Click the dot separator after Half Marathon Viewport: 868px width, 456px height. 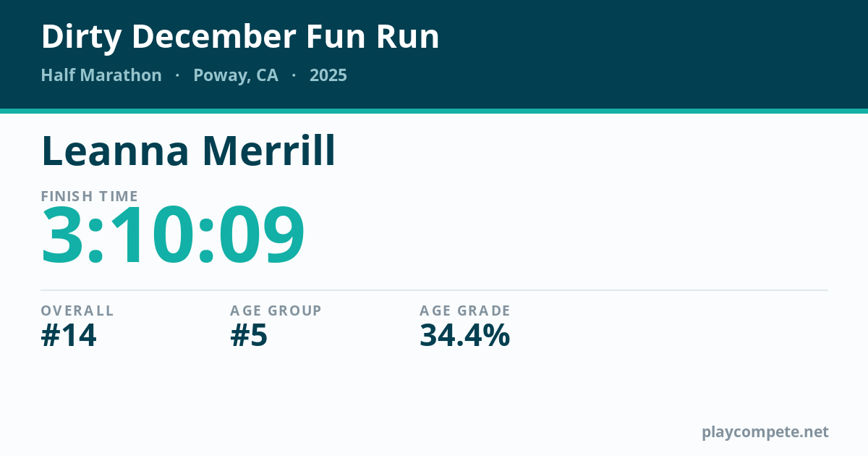[x=177, y=76]
